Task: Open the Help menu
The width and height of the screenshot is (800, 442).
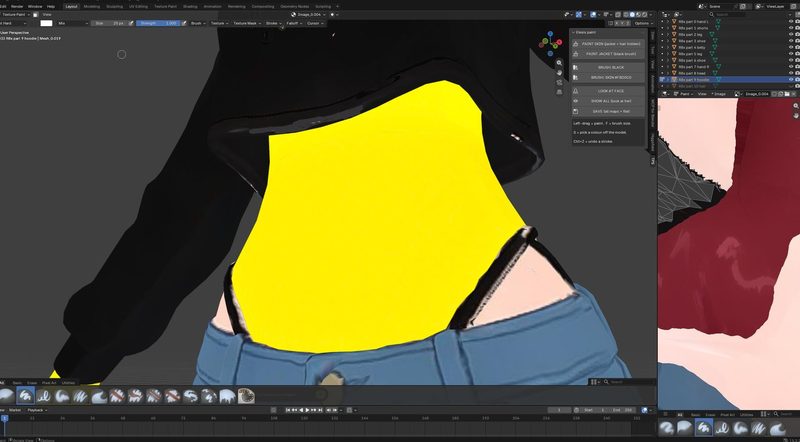Action: coord(51,6)
